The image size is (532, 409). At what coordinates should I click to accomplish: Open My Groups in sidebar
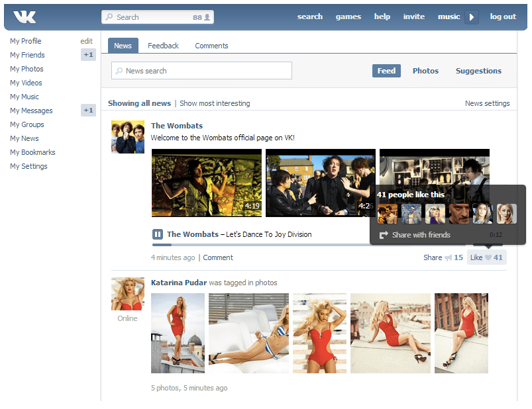point(27,124)
